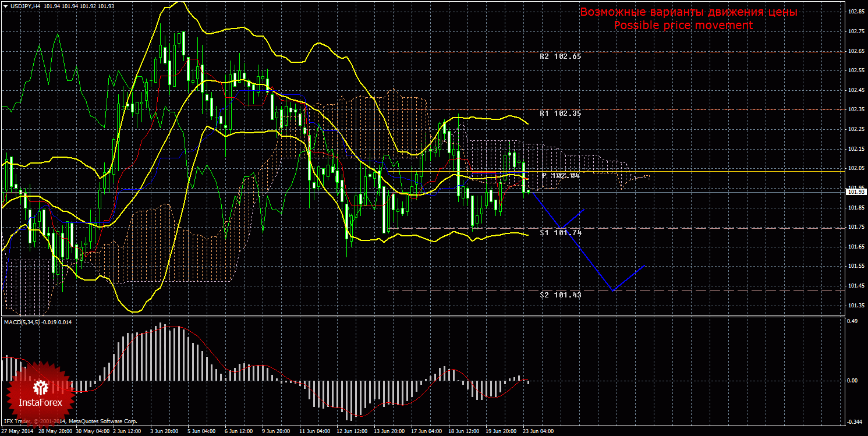Click 102.25 on the price scale
868x436 pixels.
tap(856, 129)
